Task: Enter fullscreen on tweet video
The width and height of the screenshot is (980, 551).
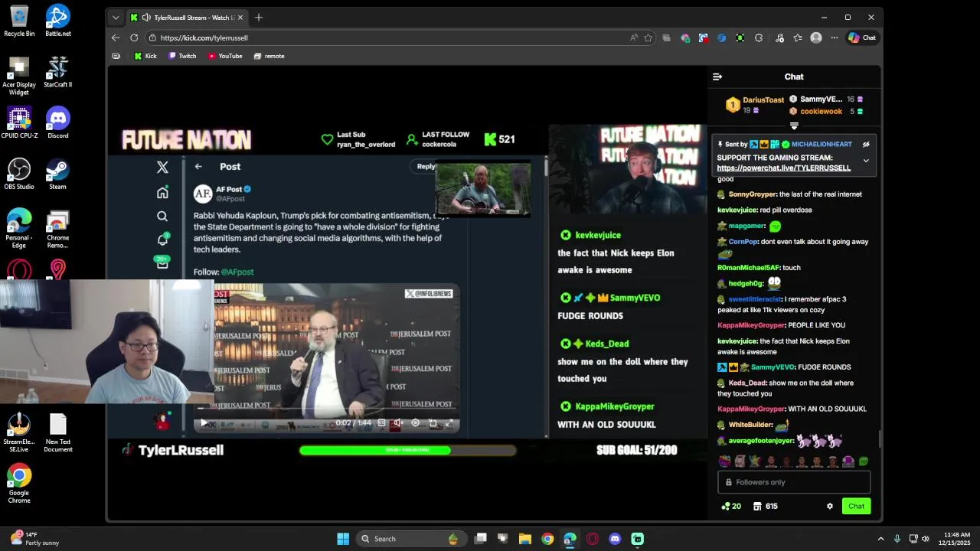Action: (449, 423)
